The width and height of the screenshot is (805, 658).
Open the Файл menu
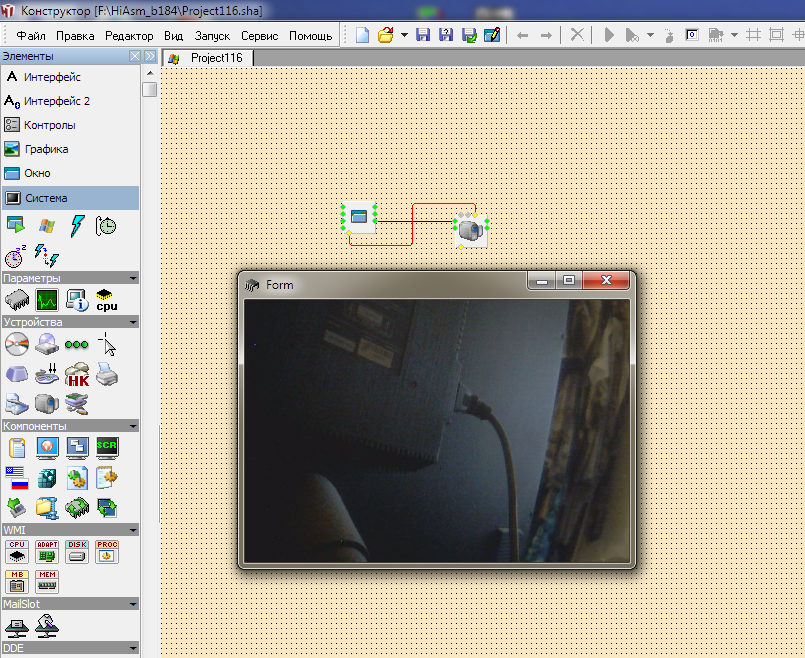[x=31, y=36]
